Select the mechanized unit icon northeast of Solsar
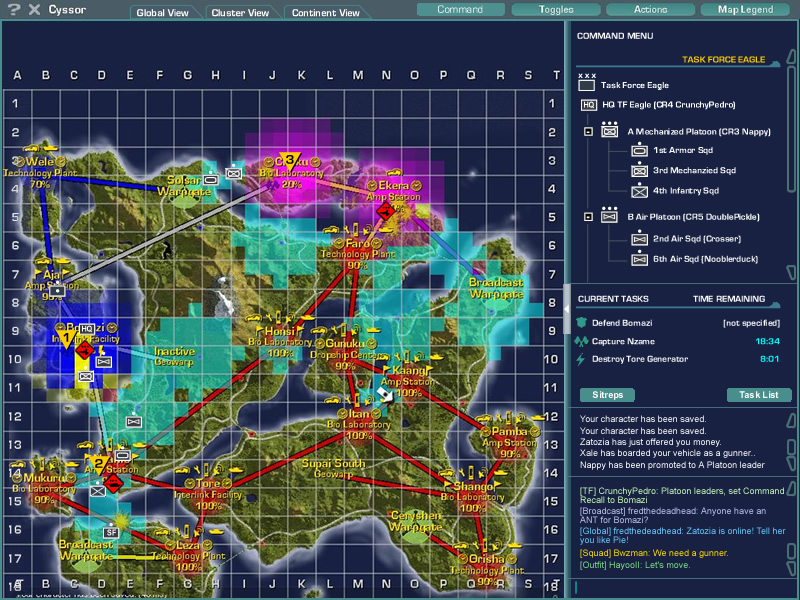800x600 pixels. click(234, 173)
